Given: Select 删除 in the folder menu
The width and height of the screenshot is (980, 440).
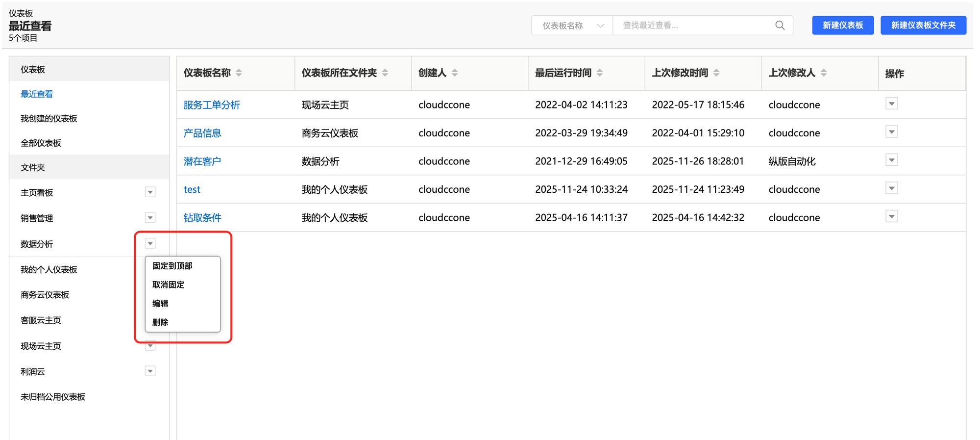Looking at the screenshot, I should click(x=160, y=322).
